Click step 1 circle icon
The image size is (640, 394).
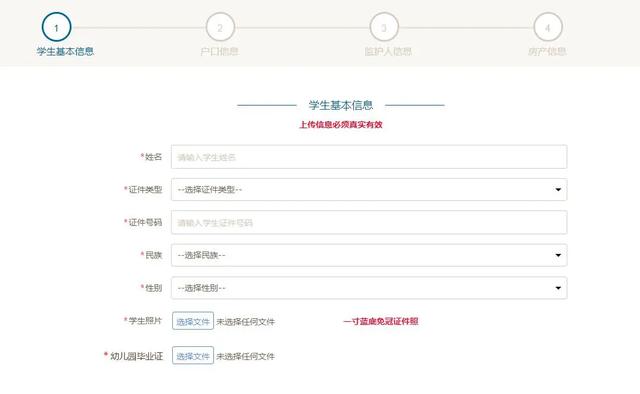pos(56,27)
